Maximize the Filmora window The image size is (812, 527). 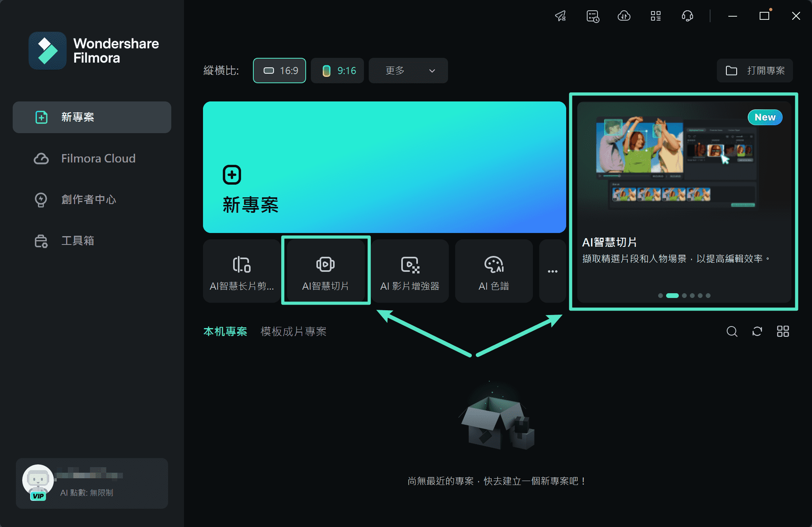[764, 16]
